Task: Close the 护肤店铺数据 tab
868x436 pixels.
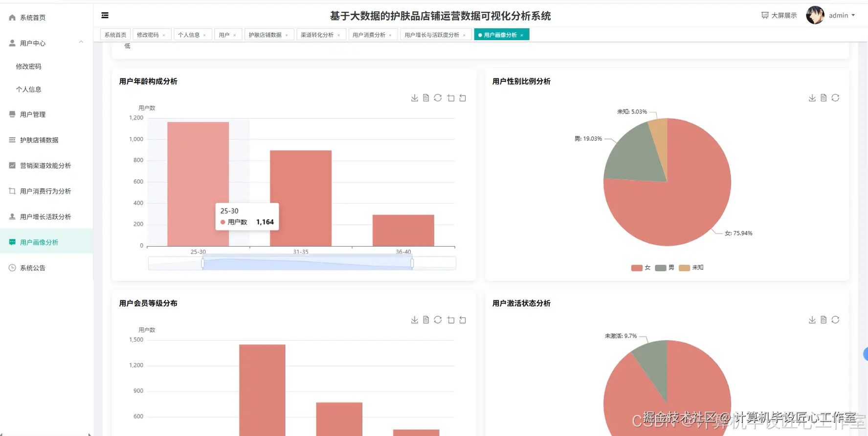Action: [287, 35]
